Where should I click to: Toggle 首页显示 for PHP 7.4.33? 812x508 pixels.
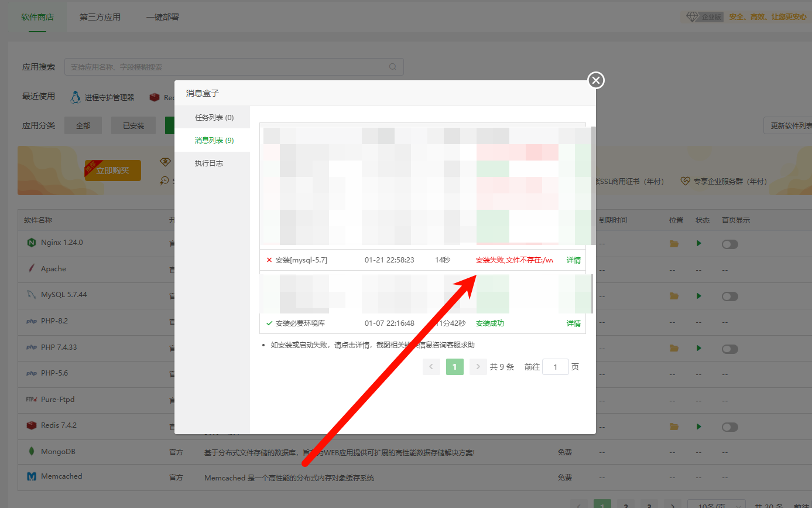pyautogui.click(x=730, y=349)
